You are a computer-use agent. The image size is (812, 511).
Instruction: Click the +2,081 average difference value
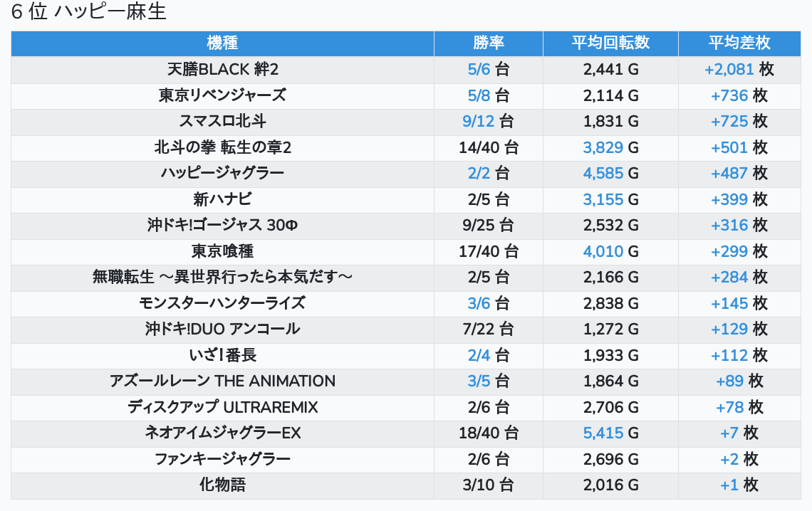point(729,70)
